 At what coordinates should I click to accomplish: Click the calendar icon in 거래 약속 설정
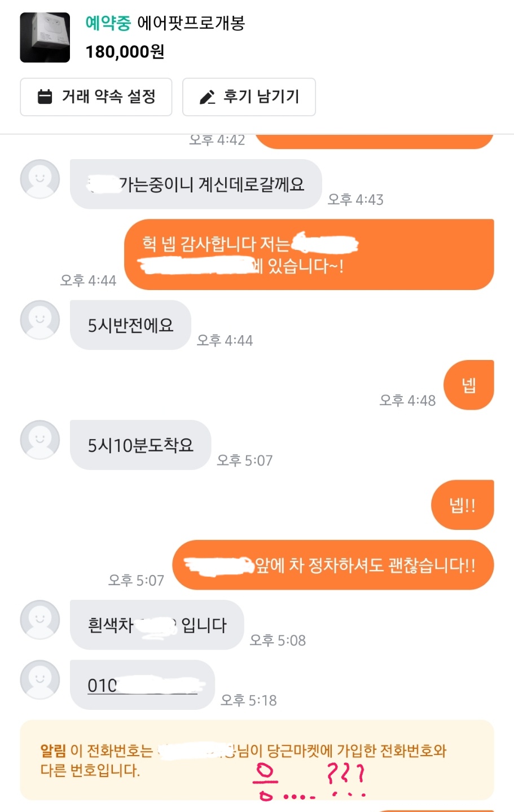pos(45,96)
